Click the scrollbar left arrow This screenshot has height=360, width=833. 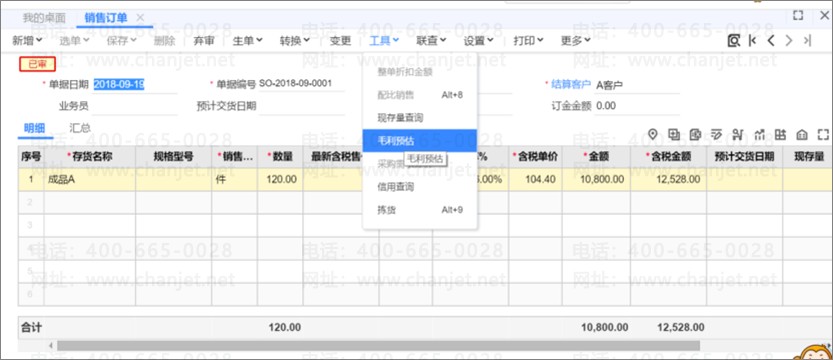pyautogui.click(x=51, y=346)
